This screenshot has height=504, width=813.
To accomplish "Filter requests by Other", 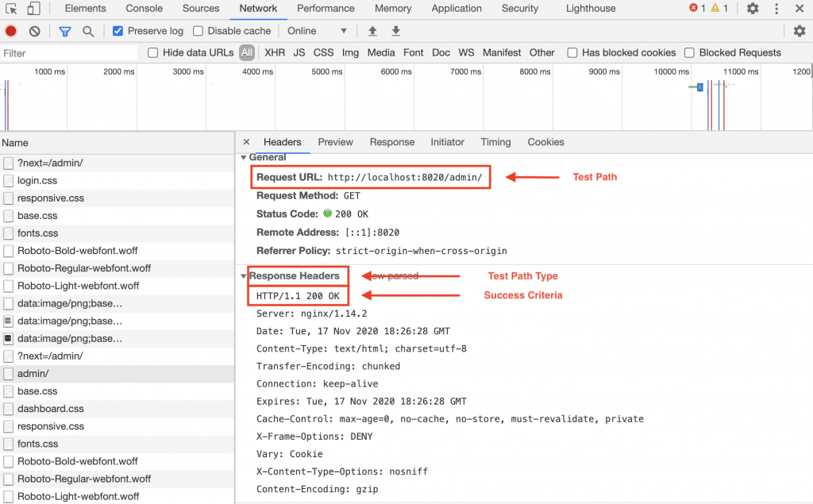I will point(541,53).
